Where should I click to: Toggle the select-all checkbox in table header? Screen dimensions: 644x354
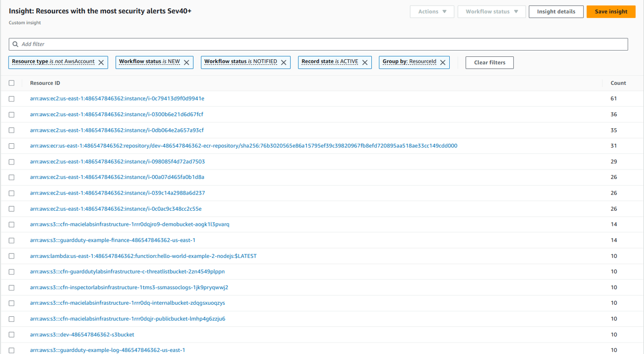[x=12, y=83]
